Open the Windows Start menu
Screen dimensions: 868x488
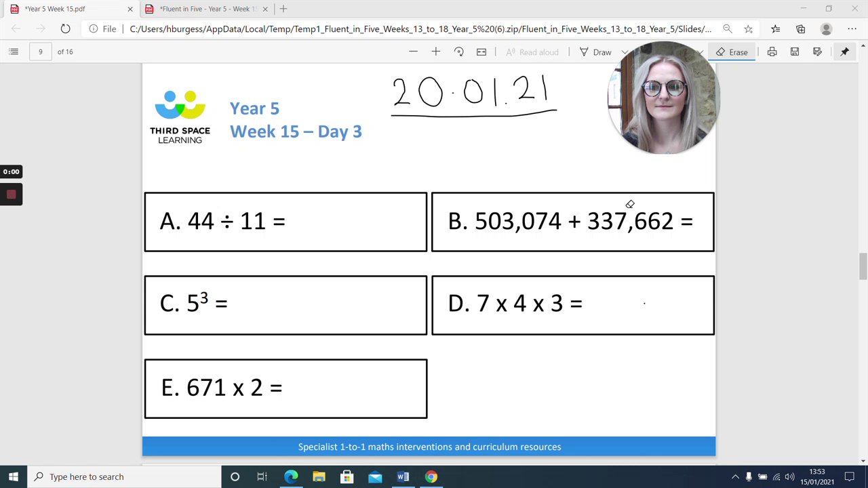pyautogui.click(x=14, y=476)
